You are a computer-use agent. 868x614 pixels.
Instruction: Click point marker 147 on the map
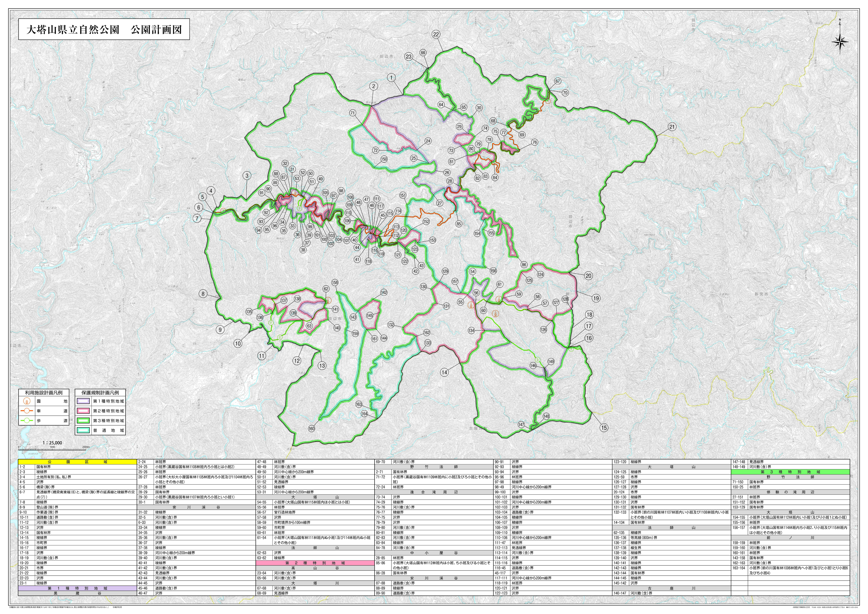coord(521,425)
